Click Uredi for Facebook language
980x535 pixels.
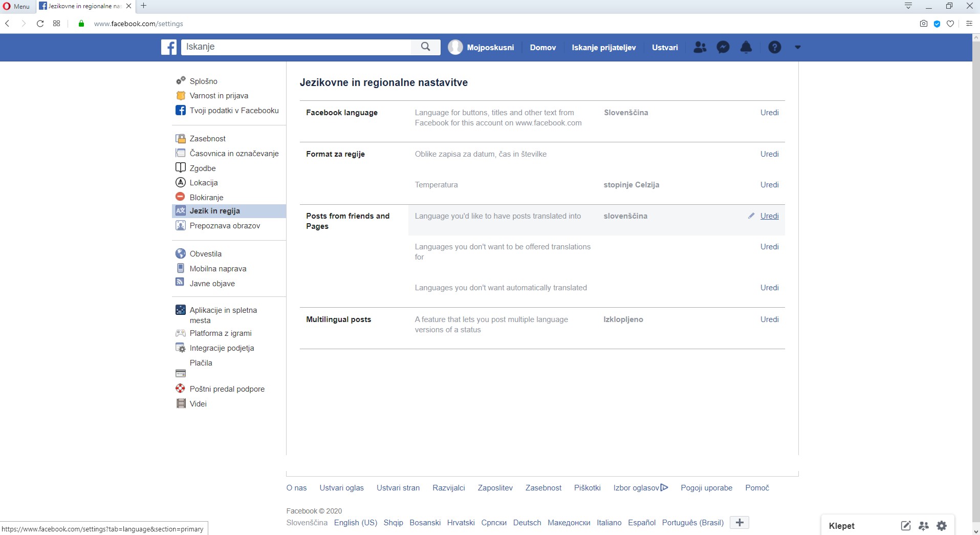769,113
